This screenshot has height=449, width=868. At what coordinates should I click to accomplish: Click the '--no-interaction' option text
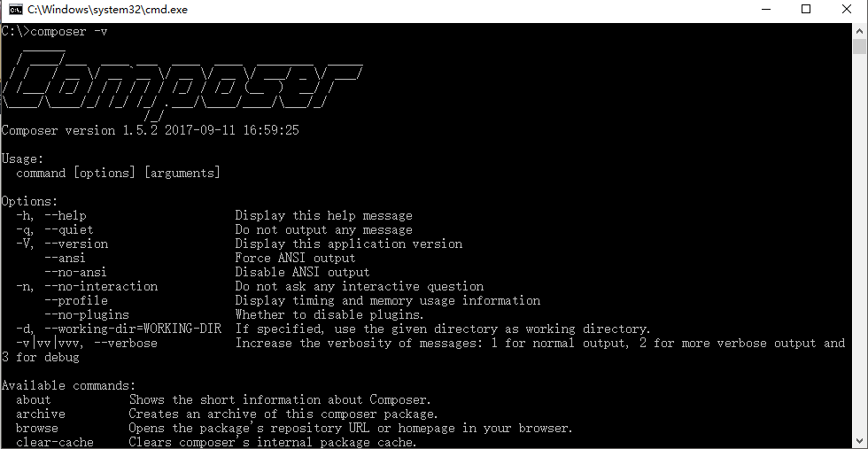pyautogui.click(x=101, y=286)
